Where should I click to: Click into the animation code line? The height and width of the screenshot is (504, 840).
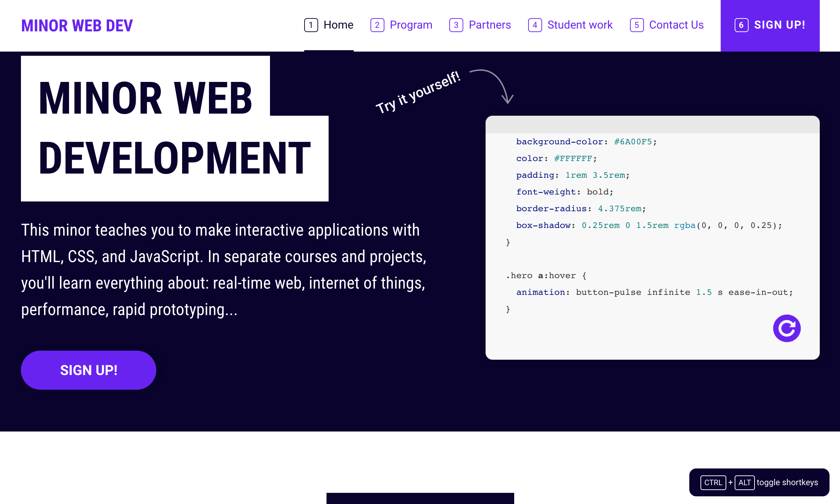pos(654,292)
